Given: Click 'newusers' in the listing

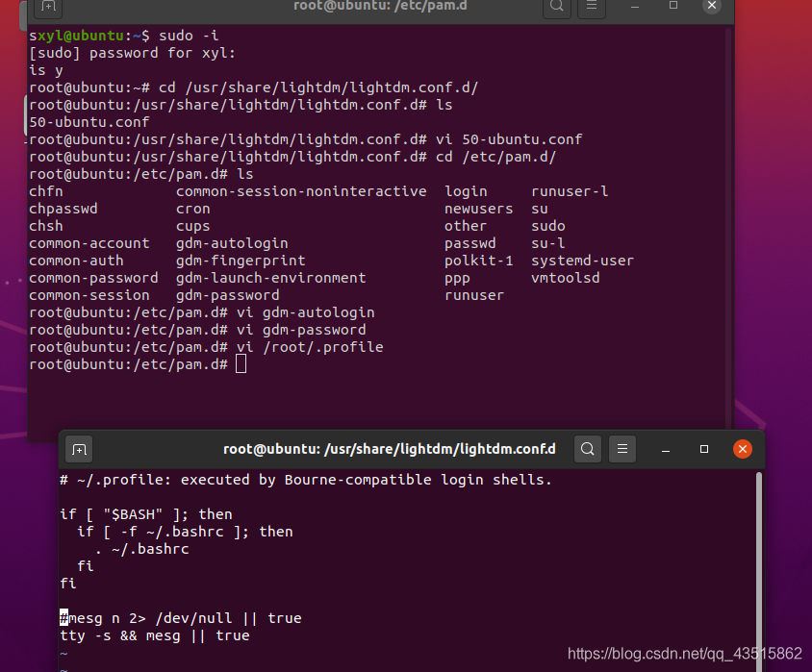Looking at the screenshot, I should [479, 209].
